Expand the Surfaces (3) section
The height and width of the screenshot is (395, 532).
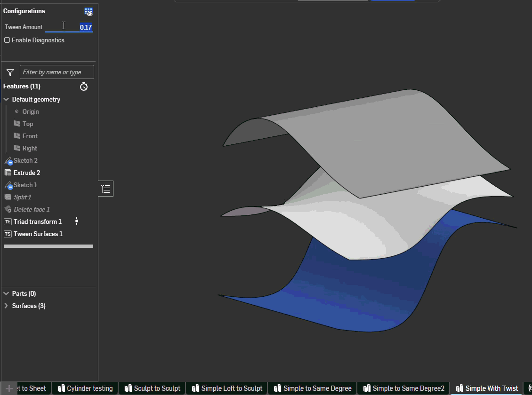pyautogui.click(x=6, y=306)
